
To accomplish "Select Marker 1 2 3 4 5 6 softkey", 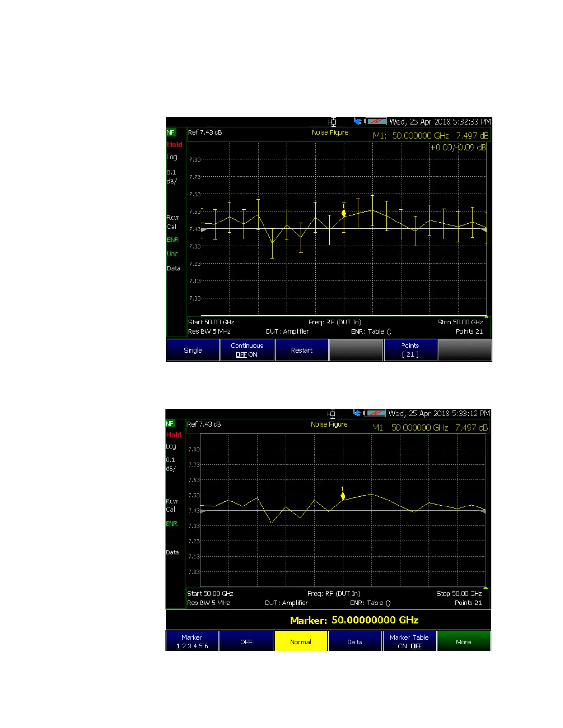I will point(192,641).
